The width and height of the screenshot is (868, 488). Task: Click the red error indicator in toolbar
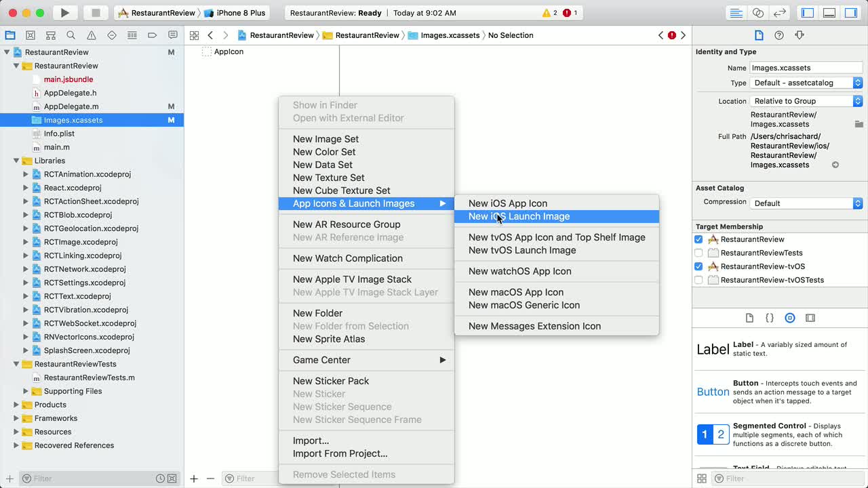coord(570,13)
